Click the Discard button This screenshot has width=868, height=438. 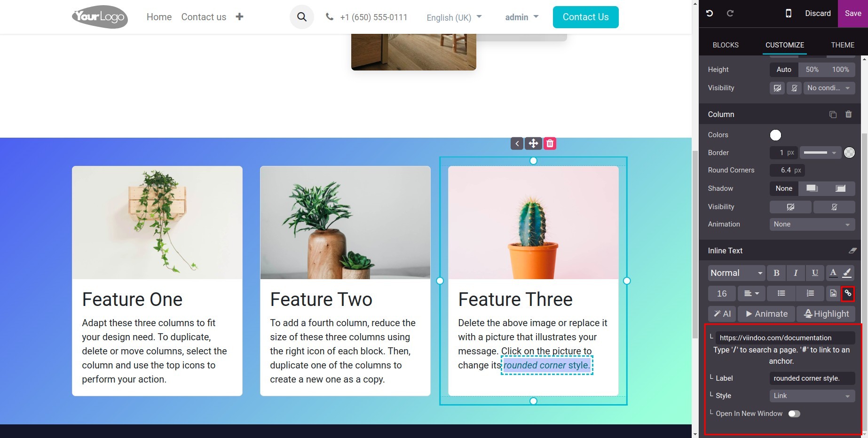(818, 13)
